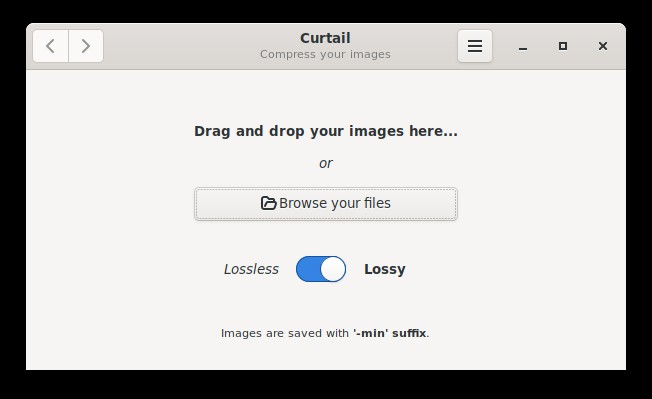Click the 'Compress your images' subtitle
652x399 pixels.
325,54
